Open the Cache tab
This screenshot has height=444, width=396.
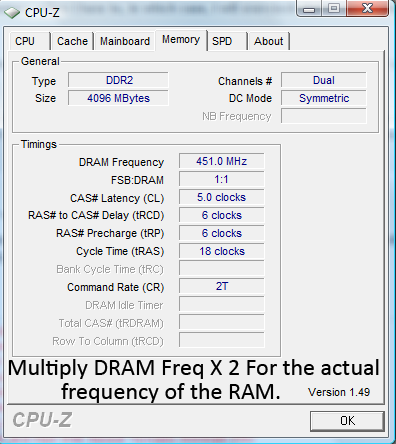[72, 41]
